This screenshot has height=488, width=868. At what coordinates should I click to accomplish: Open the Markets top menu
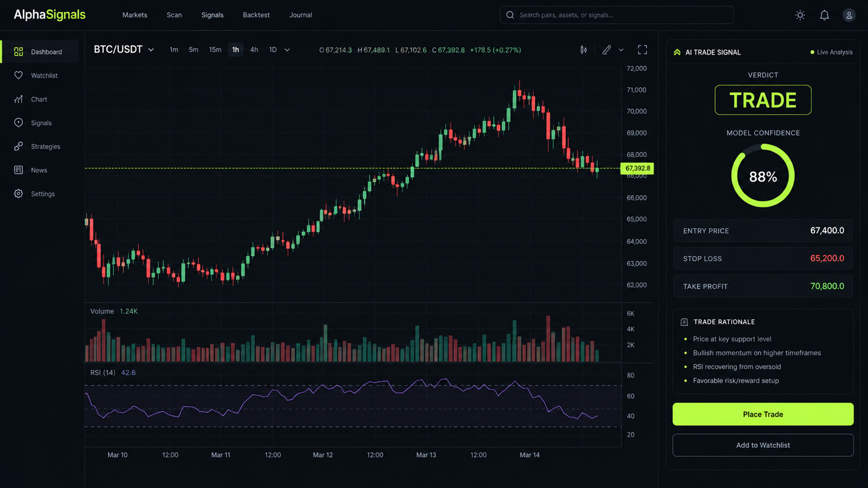pyautogui.click(x=135, y=15)
